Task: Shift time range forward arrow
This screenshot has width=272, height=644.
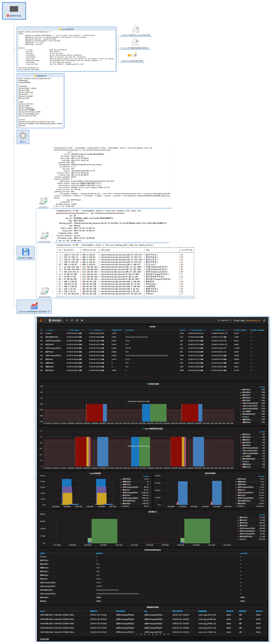Action: pyautogui.click(x=230, y=320)
